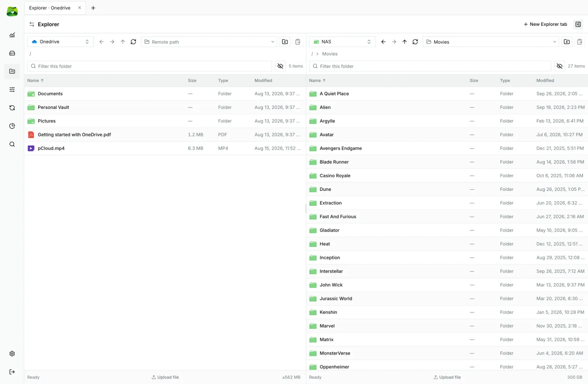588x384 pixels.
Task: Click the logout icon in sidebar
Action: [12, 372]
